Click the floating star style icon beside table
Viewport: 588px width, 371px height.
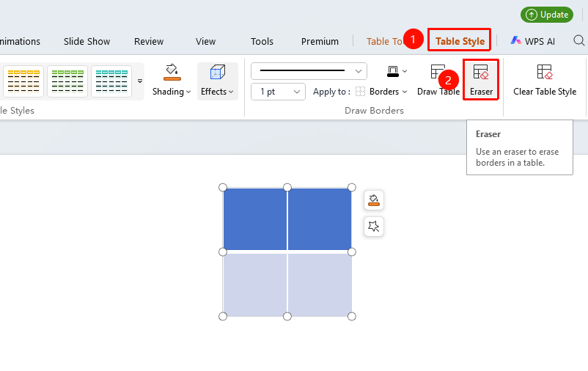click(x=373, y=227)
